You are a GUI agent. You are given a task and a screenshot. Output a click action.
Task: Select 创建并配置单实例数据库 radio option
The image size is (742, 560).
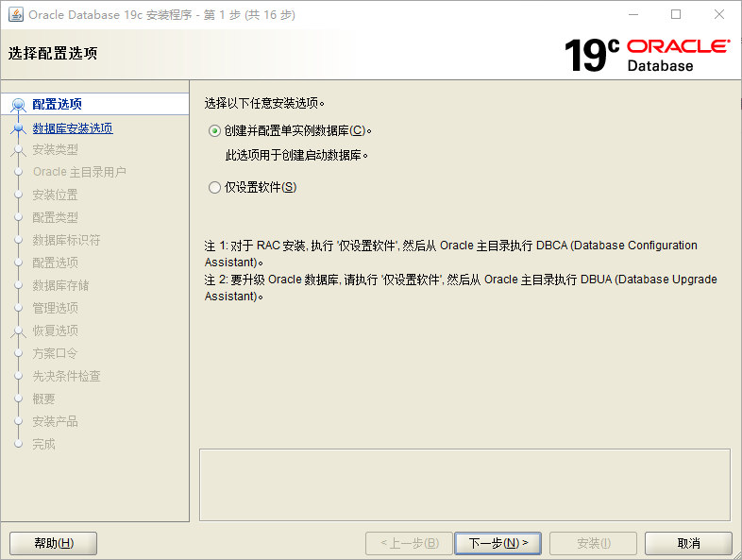pyautogui.click(x=214, y=130)
